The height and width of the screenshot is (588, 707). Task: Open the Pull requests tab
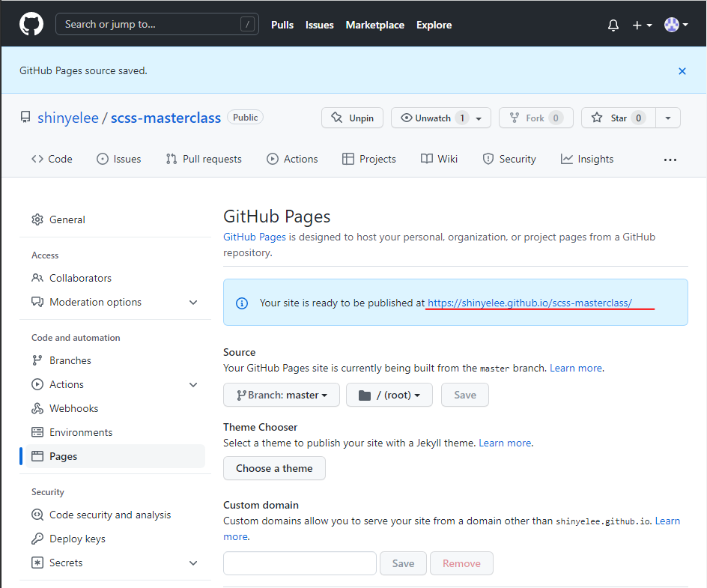[x=204, y=159]
